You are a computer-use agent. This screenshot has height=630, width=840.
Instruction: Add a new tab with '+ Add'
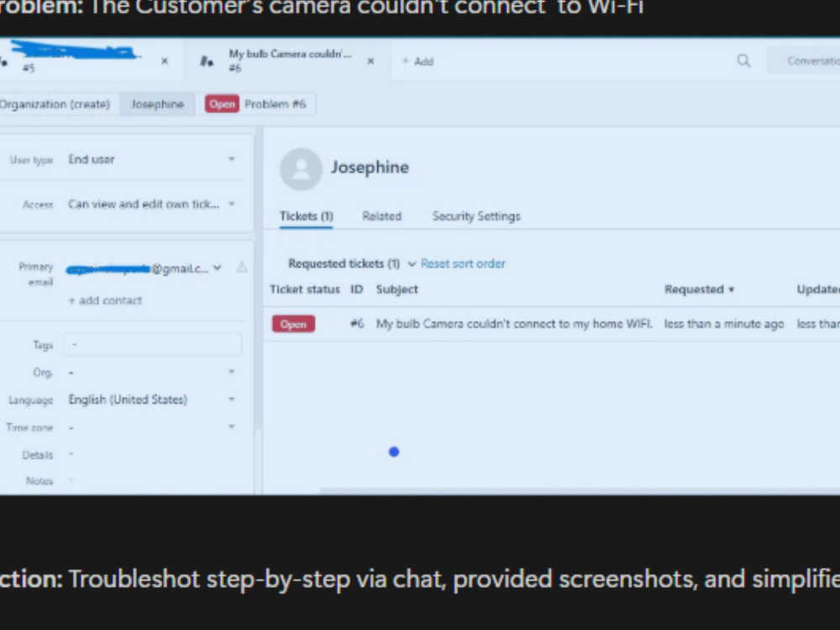(417, 61)
